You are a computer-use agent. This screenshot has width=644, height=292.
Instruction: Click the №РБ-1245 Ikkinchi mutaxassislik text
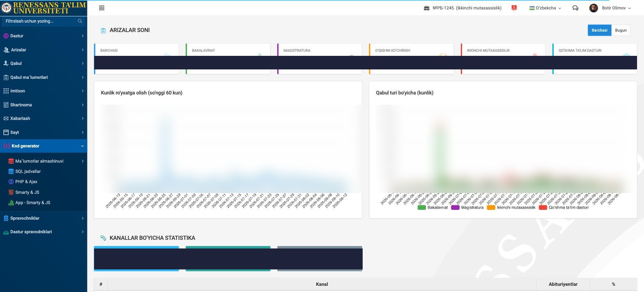pos(467,8)
